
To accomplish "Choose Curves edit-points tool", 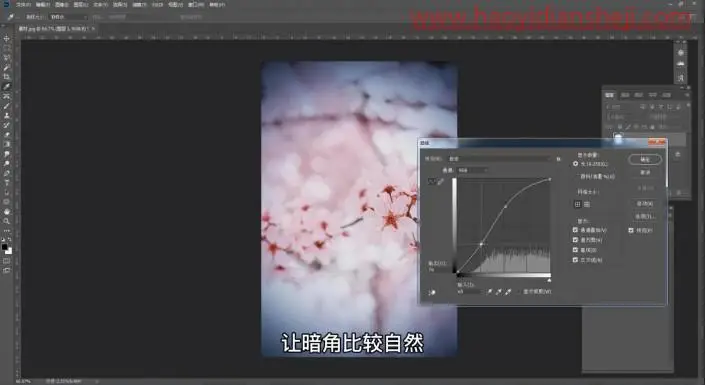I will pyautogui.click(x=432, y=181).
